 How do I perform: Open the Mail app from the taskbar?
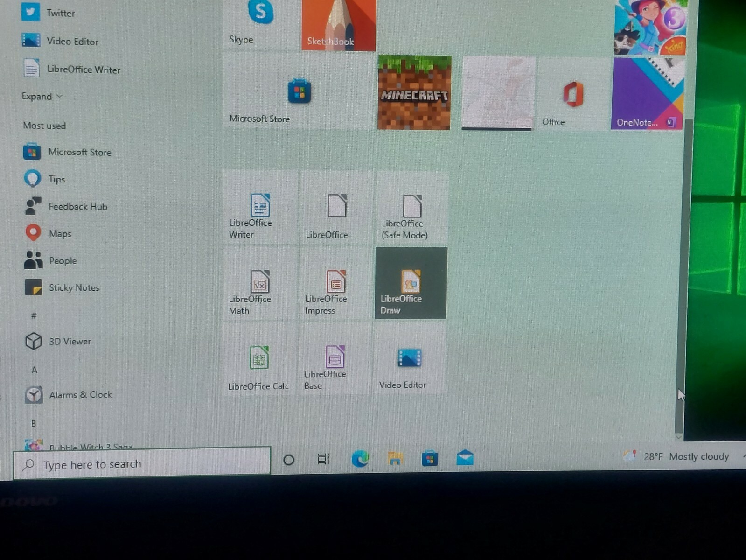[x=465, y=458]
